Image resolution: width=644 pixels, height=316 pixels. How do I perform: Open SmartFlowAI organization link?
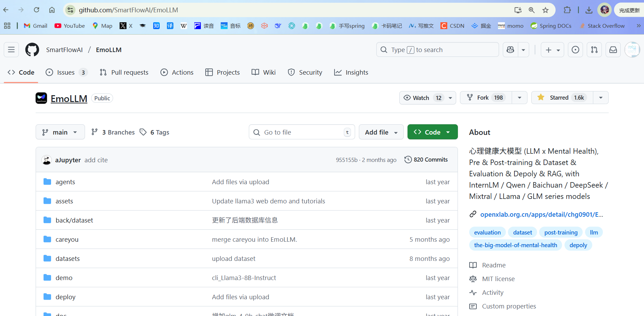click(64, 50)
